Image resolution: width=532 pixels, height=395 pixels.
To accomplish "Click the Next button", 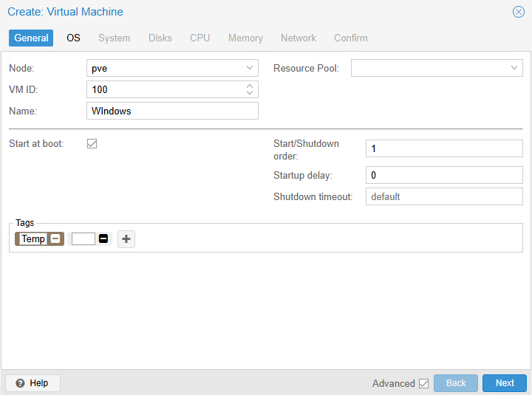I will (505, 383).
